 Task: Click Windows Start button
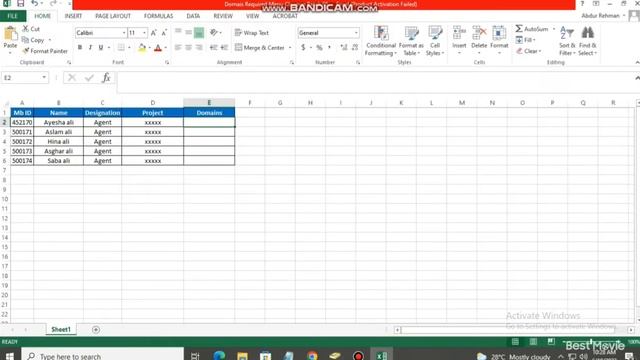point(10,356)
